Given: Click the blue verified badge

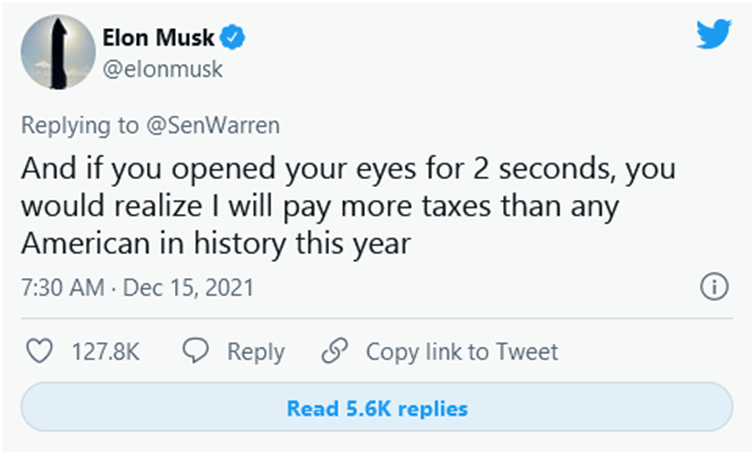Looking at the screenshot, I should point(233,38).
